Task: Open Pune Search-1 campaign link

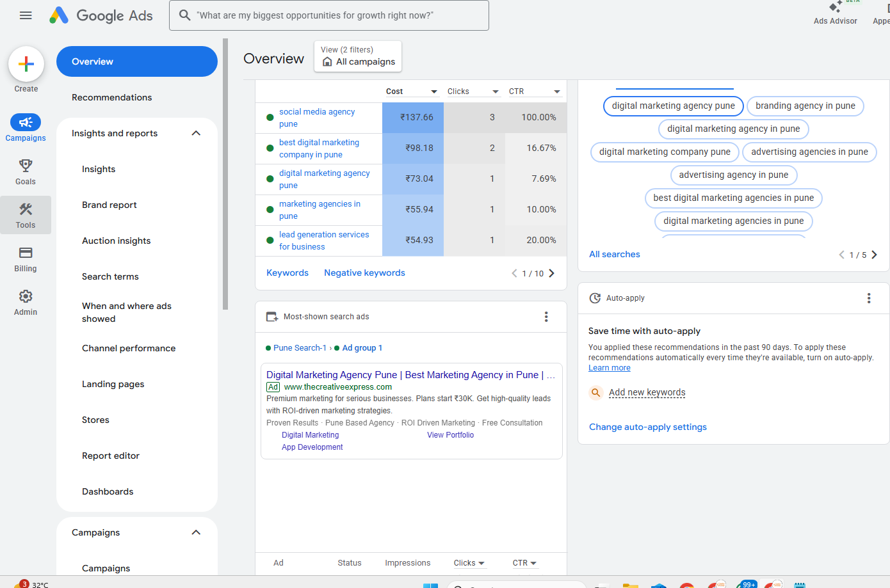Action: (300, 348)
